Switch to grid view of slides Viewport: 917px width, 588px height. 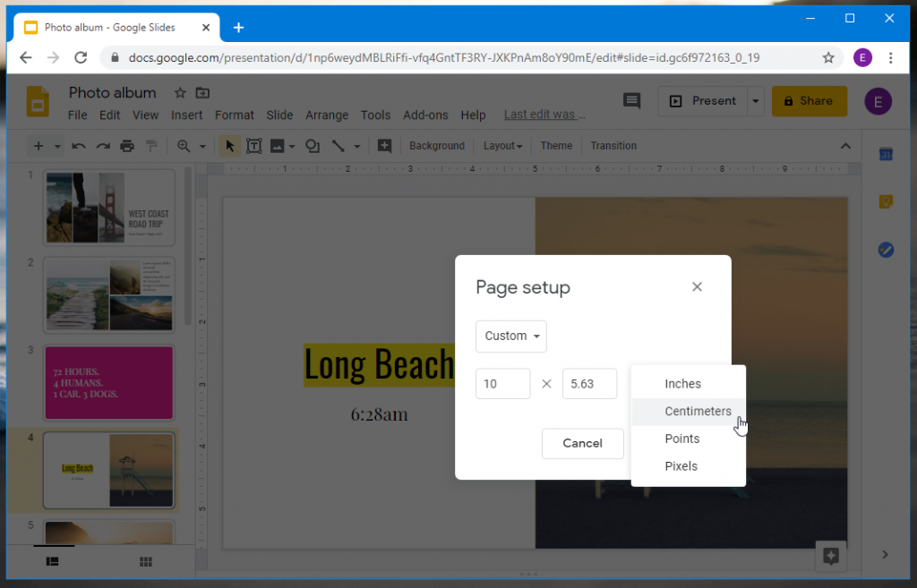point(146,562)
